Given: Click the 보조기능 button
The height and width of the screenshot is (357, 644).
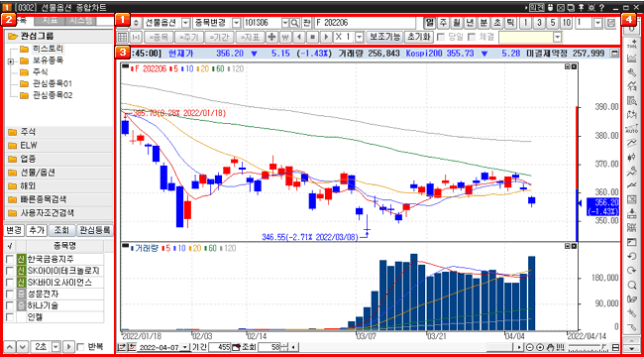Looking at the screenshot, I should pos(384,37).
